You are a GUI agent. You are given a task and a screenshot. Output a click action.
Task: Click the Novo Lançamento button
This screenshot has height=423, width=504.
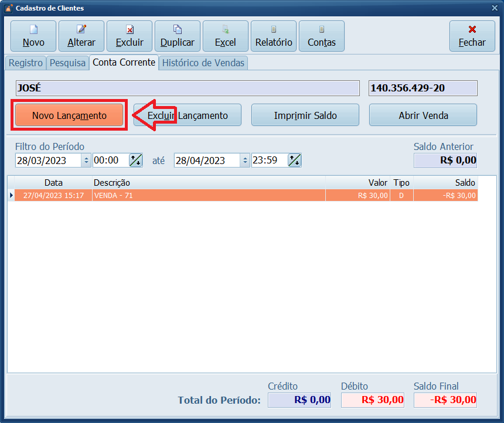[x=69, y=115]
